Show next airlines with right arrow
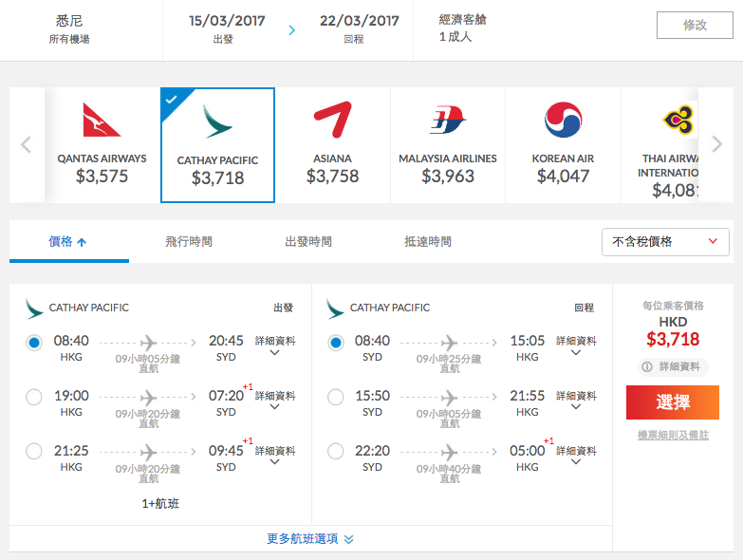 point(717,143)
